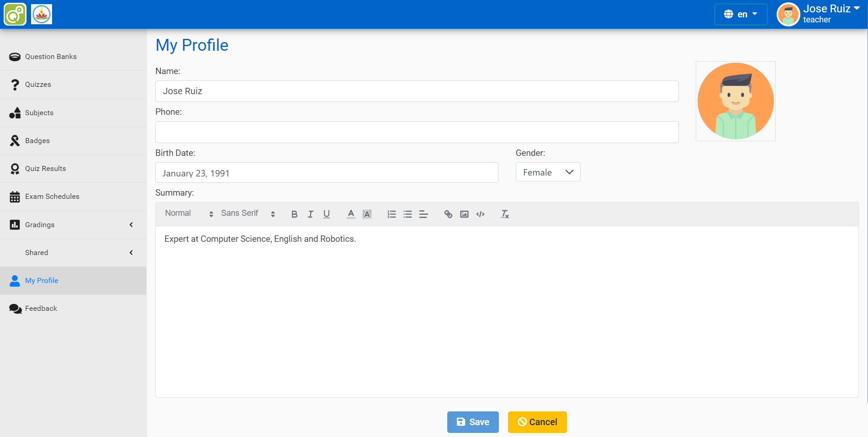Toggle bold formatting in summary editor
The width and height of the screenshot is (868, 437).
pyautogui.click(x=294, y=214)
